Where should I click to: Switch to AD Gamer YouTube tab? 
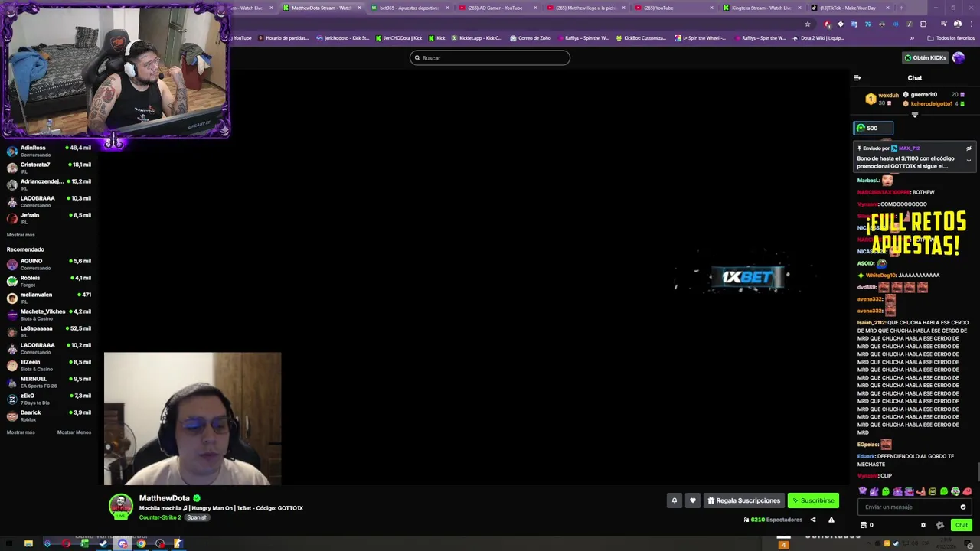click(498, 8)
